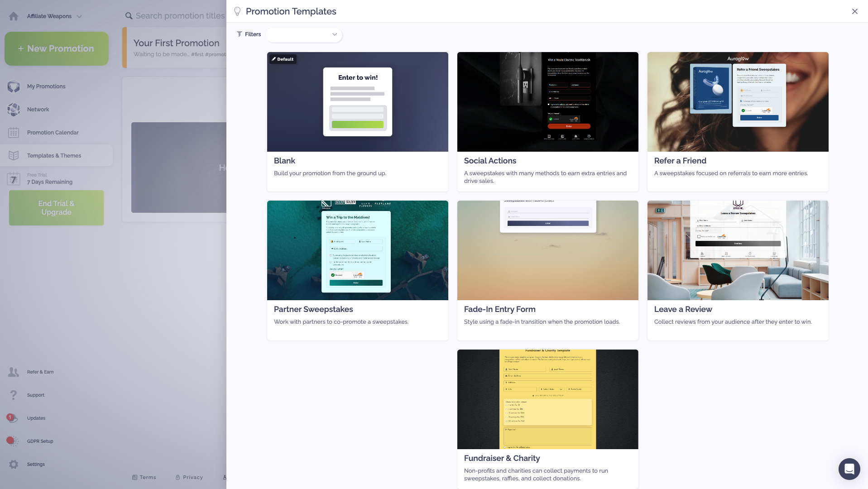Screen dimensions: 868x489
Task: Open the Promotion Calendar
Action: [x=52, y=132]
